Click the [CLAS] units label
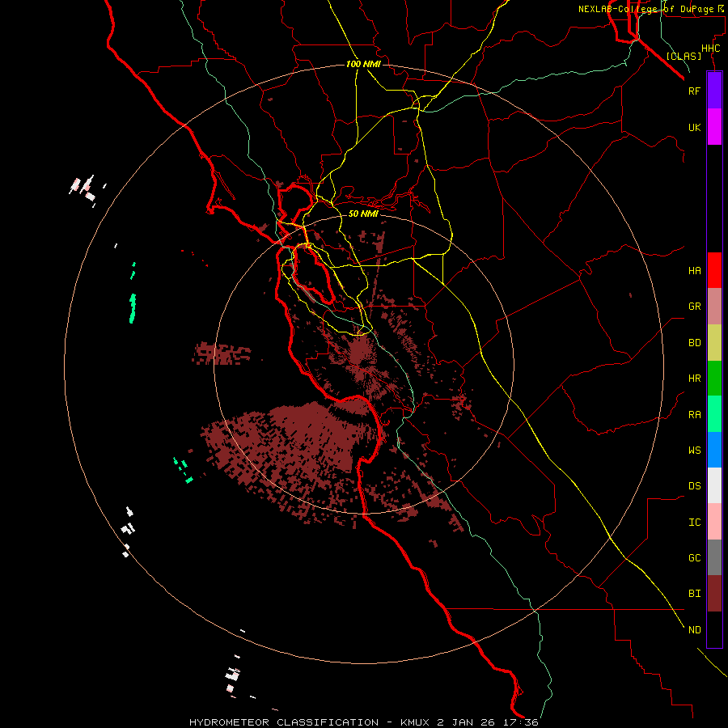This screenshot has width=728, height=728. pyautogui.click(x=684, y=56)
